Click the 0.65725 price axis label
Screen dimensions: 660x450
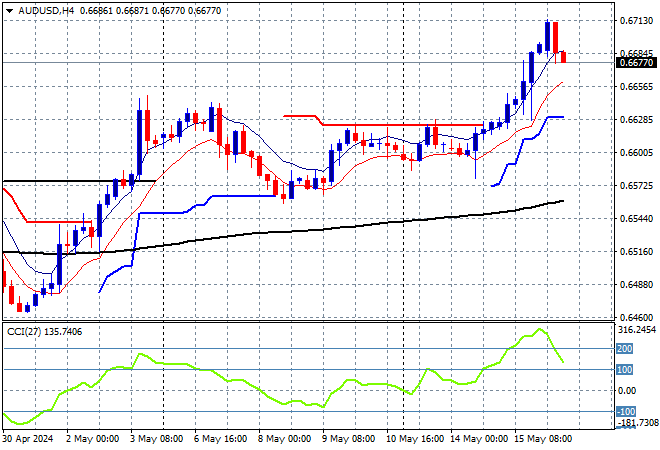[636, 186]
